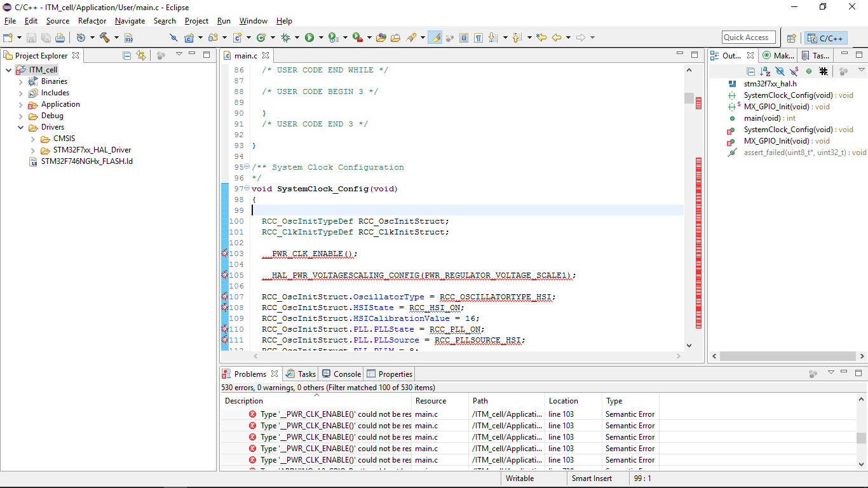Click the Last Edit Location arrow icon
Image resolution: width=868 pixels, height=488 pixels.
(541, 37)
